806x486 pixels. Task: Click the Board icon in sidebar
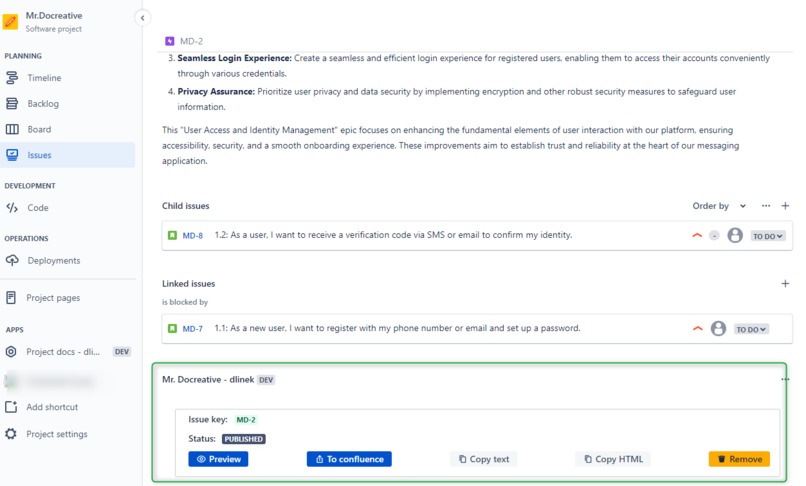coord(12,129)
